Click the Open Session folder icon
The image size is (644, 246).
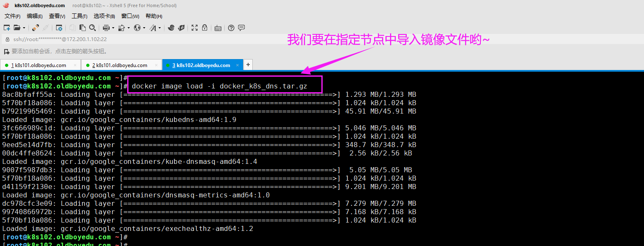17,28
